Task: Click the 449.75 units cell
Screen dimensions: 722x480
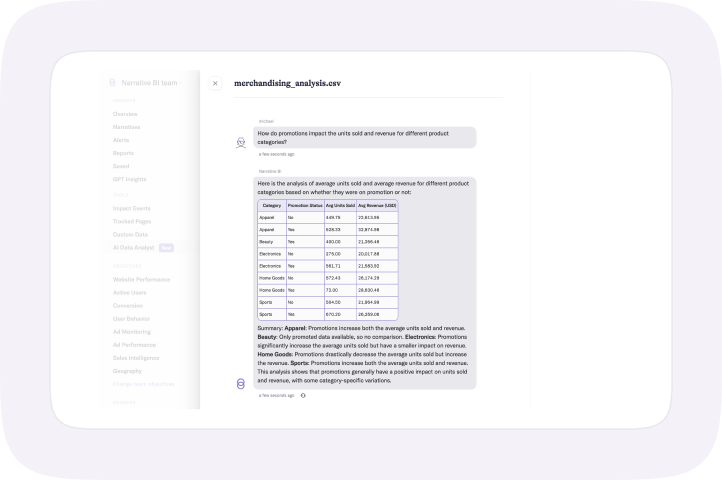Action: pyautogui.click(x=340, y=217)
